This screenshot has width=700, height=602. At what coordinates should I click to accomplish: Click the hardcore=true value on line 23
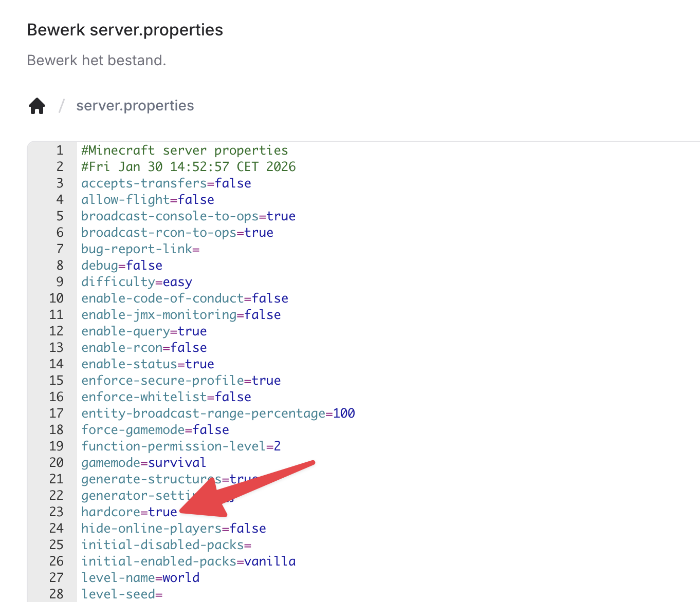click(162, 512)
